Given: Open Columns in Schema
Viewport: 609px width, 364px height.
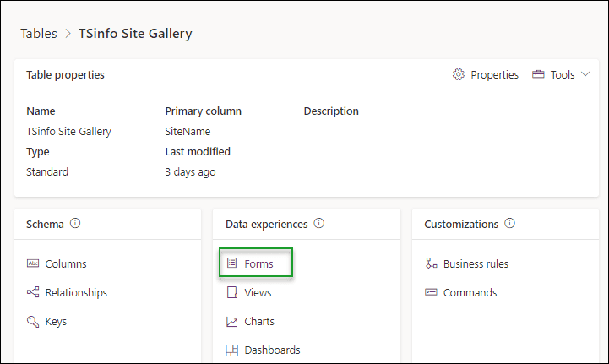Looking at the screenshot, I should [66, 263].
